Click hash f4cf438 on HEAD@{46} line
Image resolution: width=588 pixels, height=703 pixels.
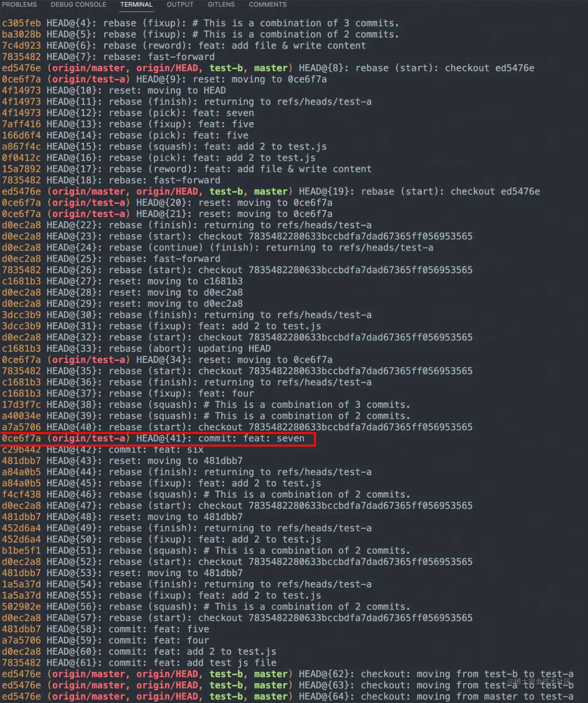(21, 494)
